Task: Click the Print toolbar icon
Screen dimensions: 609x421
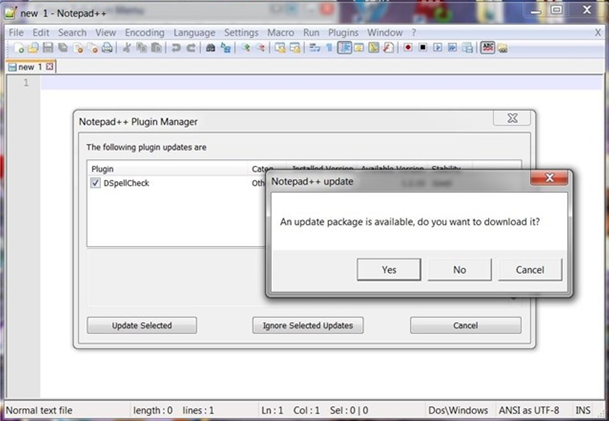Action: [x=107, y=48]
